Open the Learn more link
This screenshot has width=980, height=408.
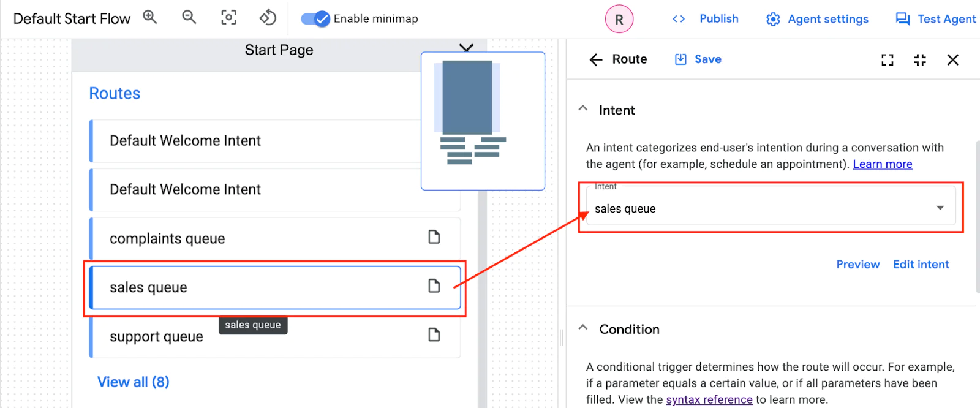coord(883,164)
